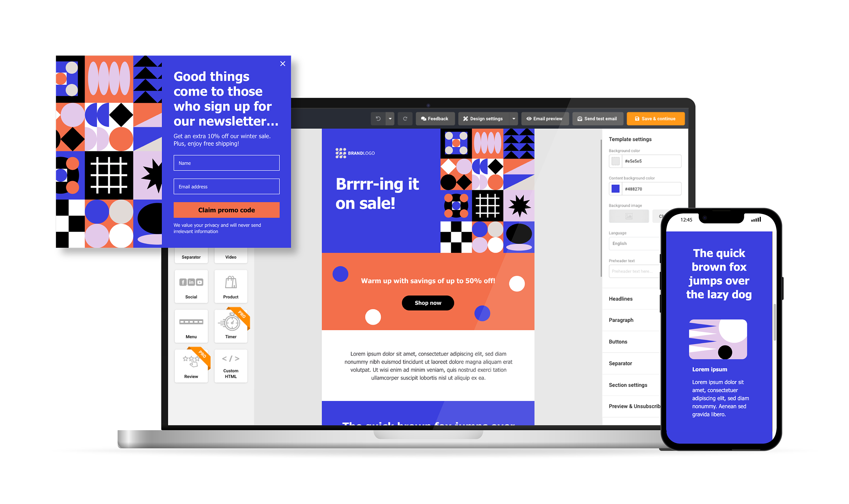Open Design settings dropdown menu
849x504 pixels.
[x=514, y=118]
